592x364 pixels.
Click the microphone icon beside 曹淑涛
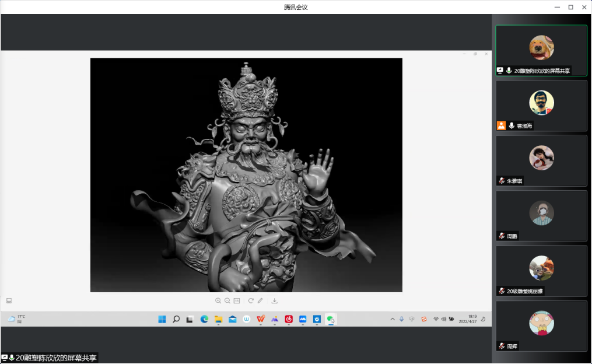coord(512,125)
